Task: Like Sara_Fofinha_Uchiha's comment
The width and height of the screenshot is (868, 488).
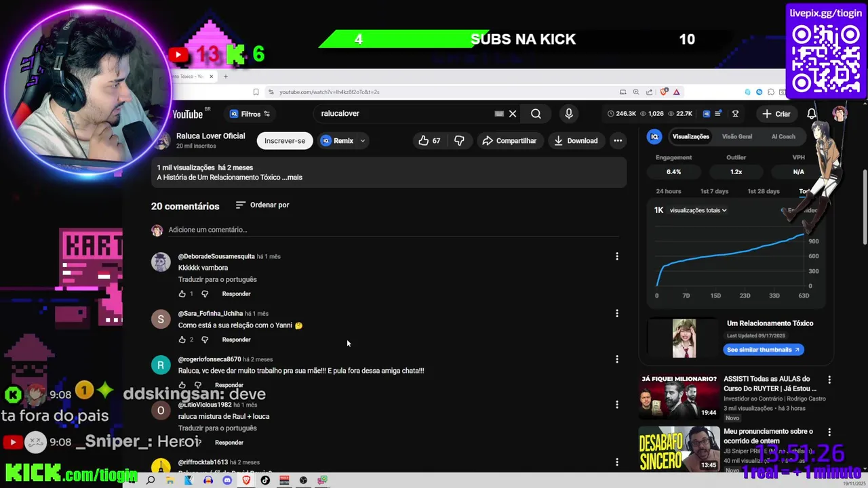Action: tap(182, 340)
